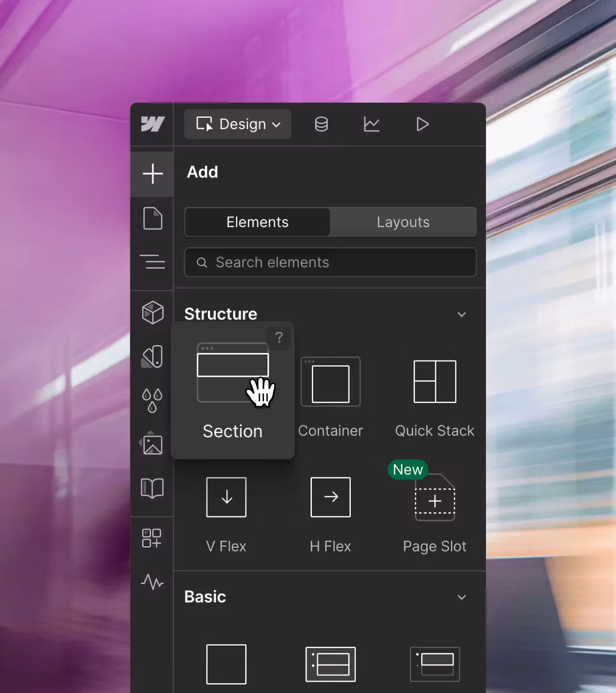Screen dimensions: 616x693
Task: Open the Style selectors droplets icon
Action: tap(152, 400)
